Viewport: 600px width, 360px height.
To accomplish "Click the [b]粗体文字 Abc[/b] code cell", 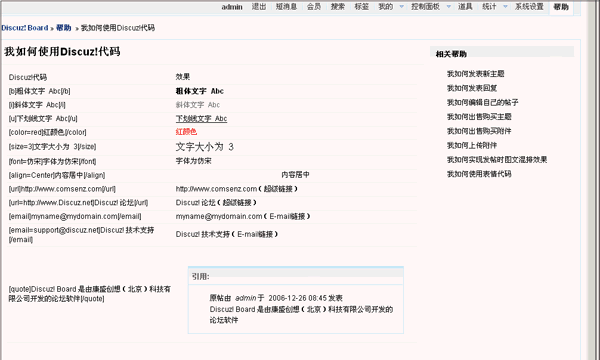I will tap(39, 91).
